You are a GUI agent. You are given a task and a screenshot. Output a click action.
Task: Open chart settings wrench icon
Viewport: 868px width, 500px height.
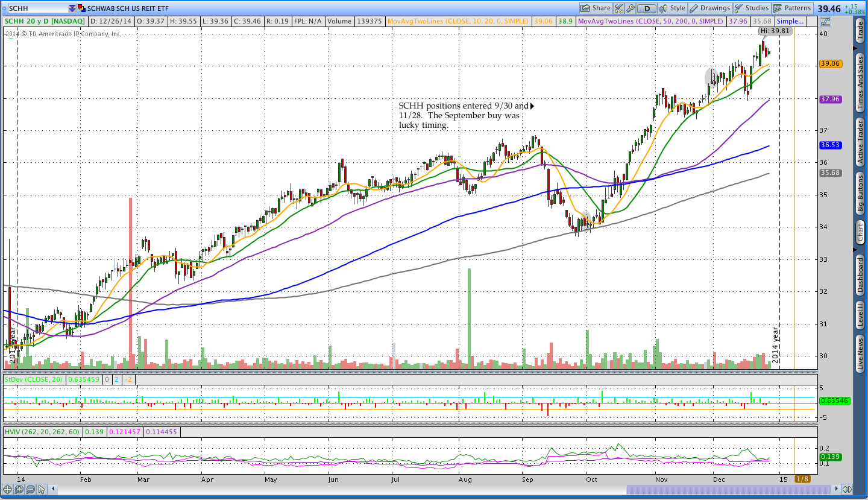click(x=631, y=8)
